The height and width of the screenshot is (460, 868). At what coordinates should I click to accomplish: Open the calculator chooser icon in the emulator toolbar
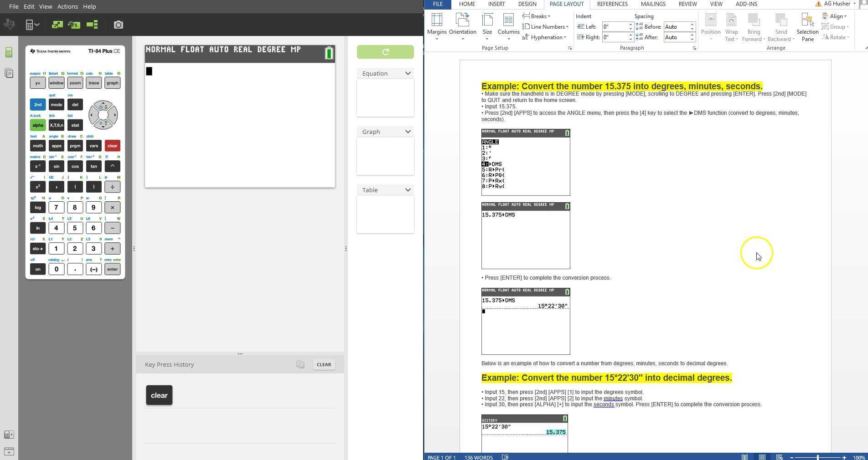tap(31, 25)
